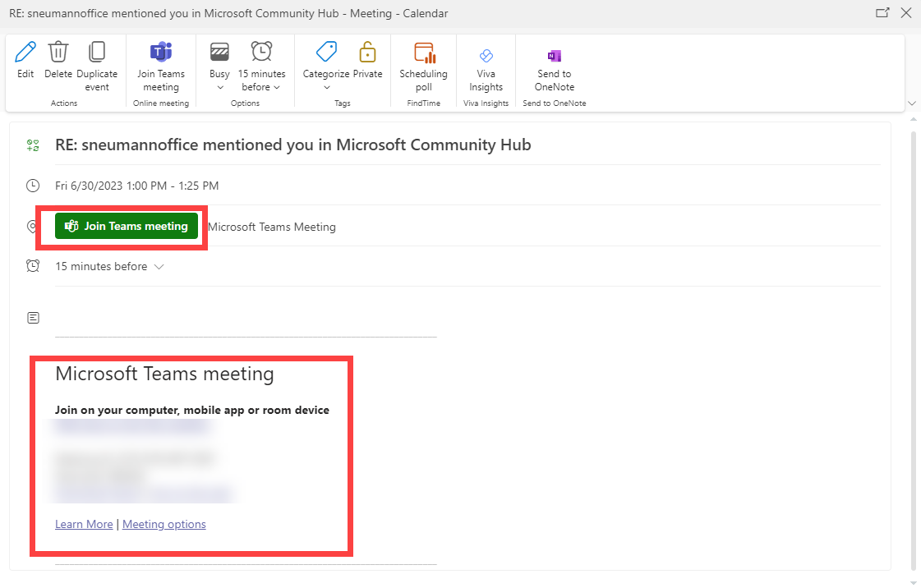This screenshot has height=588, width=921.
Task: Click the Microsoft Teams Meeting location text
Action: point(272,227)
